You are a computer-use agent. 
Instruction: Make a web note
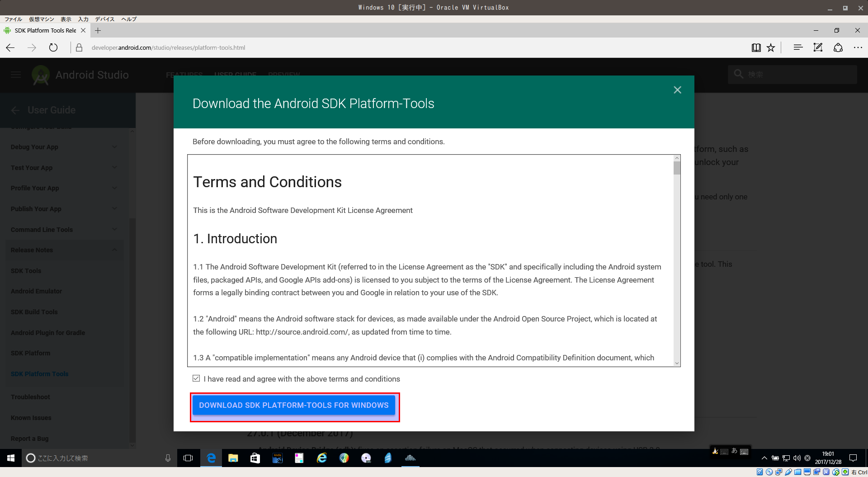tap(818, 47)
